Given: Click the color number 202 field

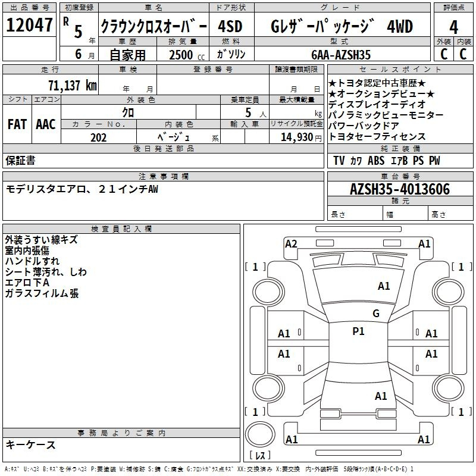Looking at the screenshot, I should (99, 137).
